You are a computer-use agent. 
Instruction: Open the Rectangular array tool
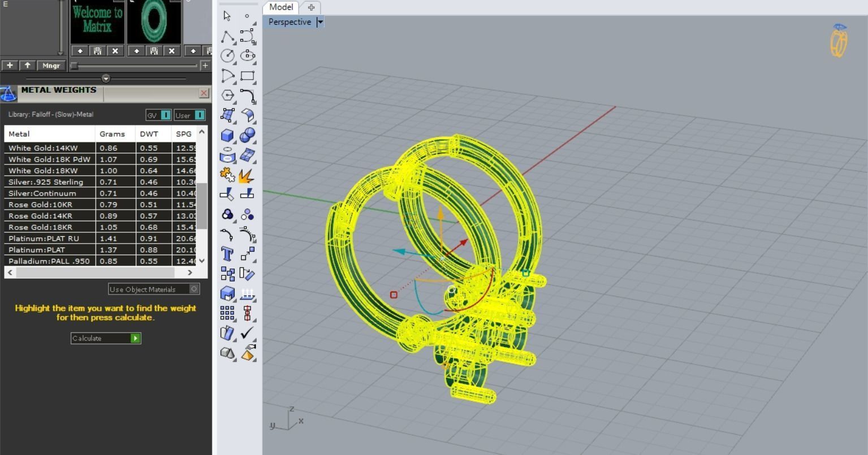[x=227, y=313]
